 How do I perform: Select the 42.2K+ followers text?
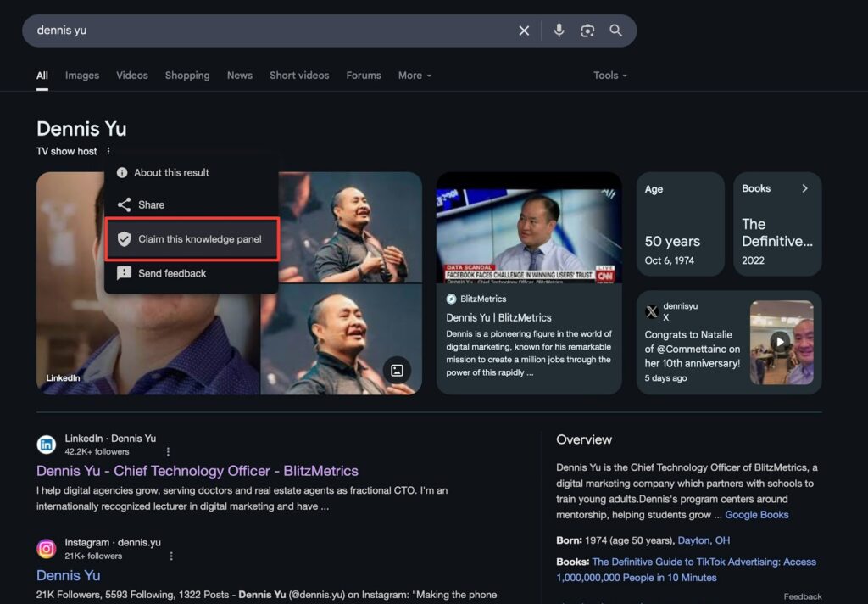97,451
